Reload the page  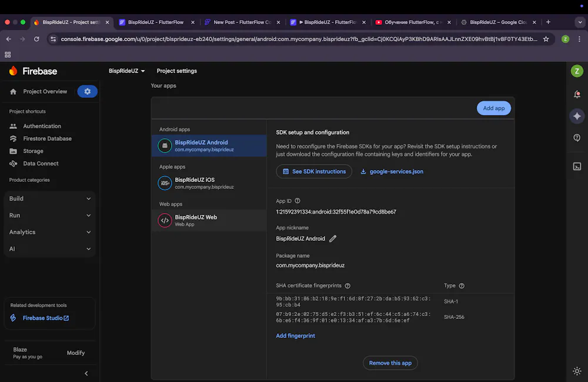tap(36, 39)
